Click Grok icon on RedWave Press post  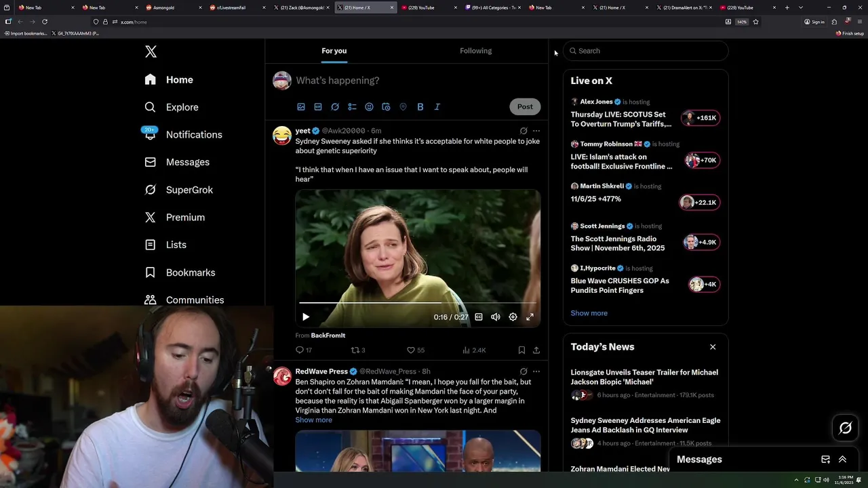[x=524, y=371]
